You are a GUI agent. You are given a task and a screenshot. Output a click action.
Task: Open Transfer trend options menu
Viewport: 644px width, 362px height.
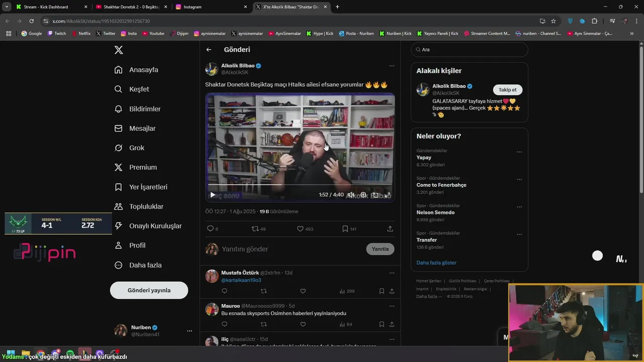(519, 234)
